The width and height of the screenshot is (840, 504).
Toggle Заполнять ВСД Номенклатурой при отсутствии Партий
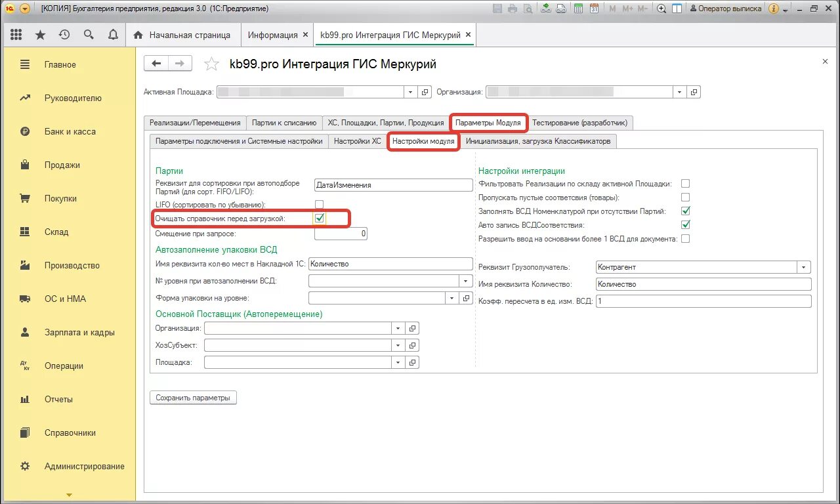click(x=685, y=211)
